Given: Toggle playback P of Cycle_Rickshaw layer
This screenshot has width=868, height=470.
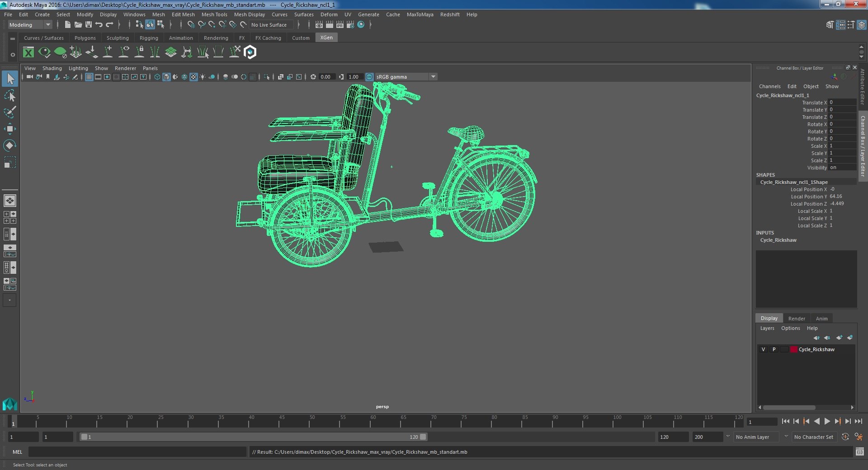Looking at the screenshot, I should tap(774, 349).
